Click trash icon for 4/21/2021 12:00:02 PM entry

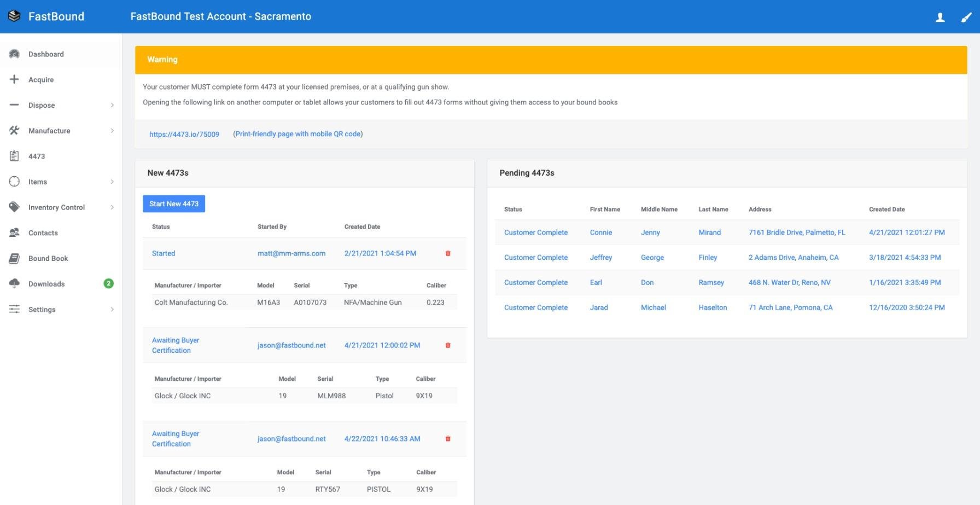coord(448,345)
